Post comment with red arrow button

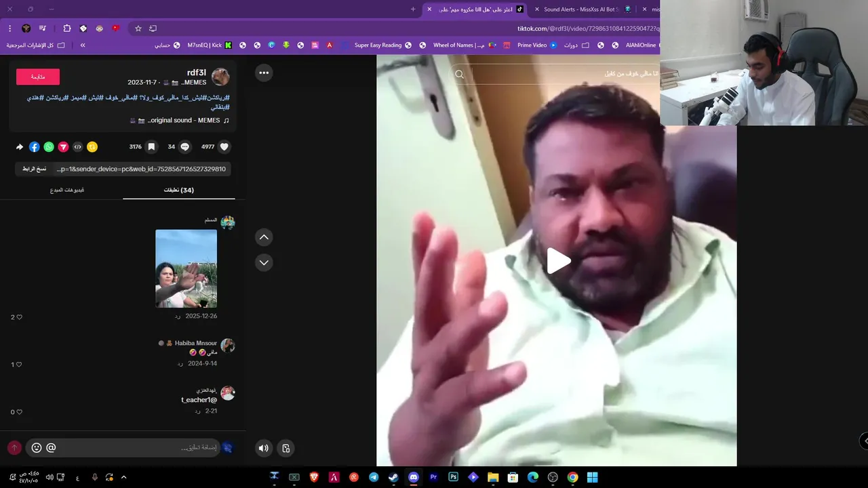[x=14, y=447]
